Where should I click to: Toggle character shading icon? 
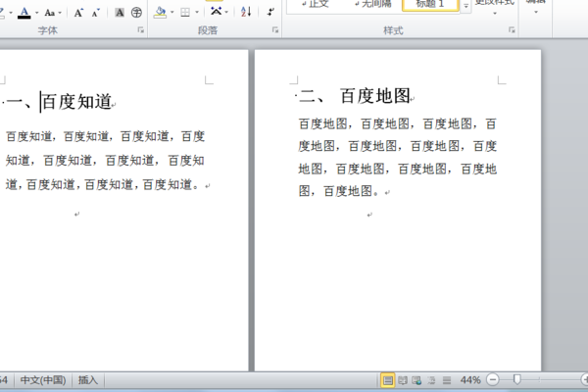[120, 13]
